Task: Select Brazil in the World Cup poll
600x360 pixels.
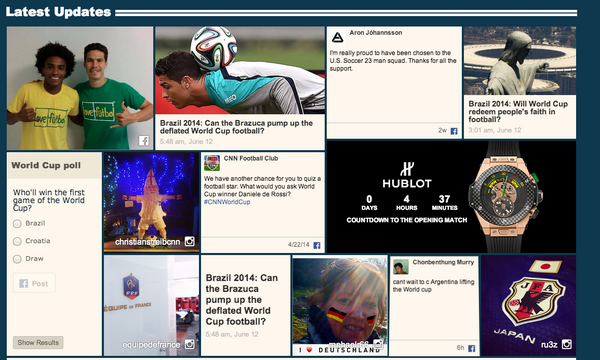Action: pos(17,224)
